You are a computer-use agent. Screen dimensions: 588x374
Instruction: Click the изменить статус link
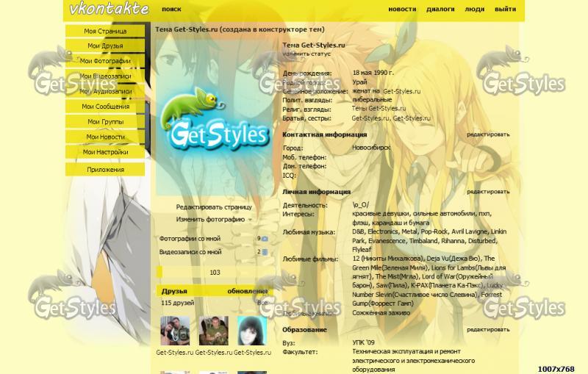pos(306,54)
